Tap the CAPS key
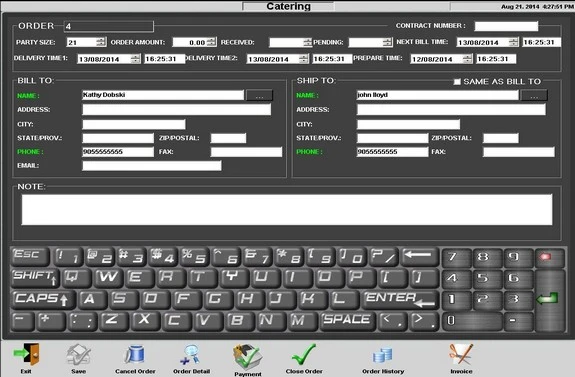The image size is (575, 377). coord(43,300)
